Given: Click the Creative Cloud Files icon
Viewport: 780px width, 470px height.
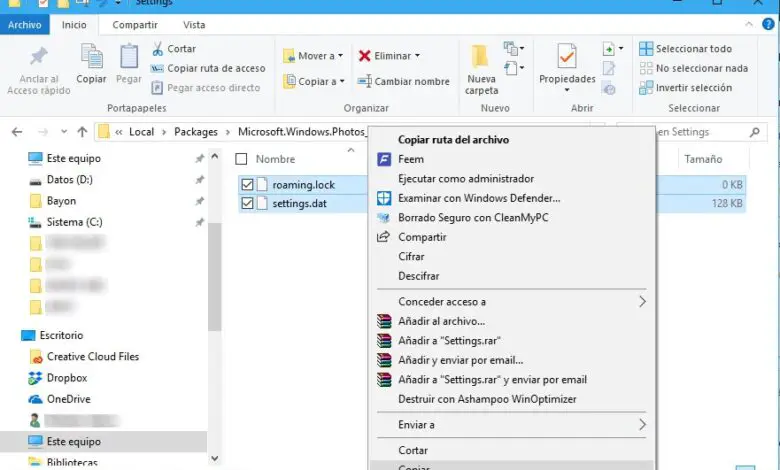Looking at the screenshot, I should [36, 357].
